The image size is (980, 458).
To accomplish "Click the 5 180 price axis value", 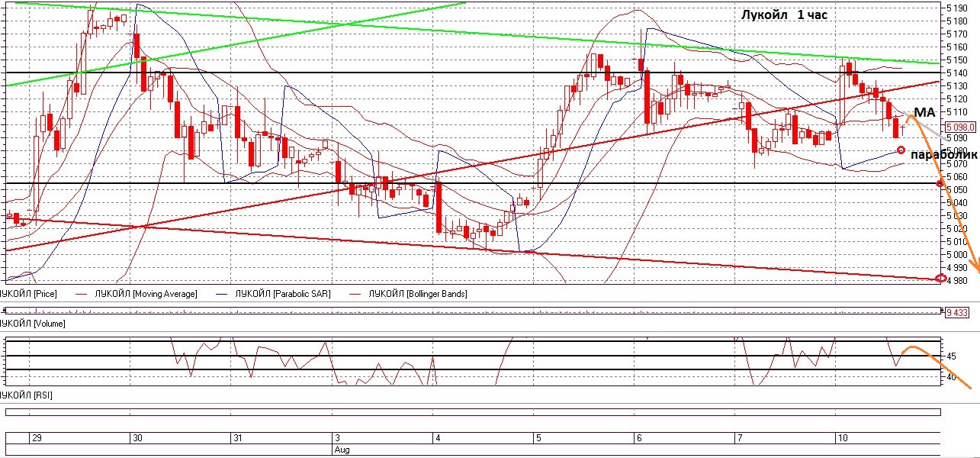I will 958,21.
